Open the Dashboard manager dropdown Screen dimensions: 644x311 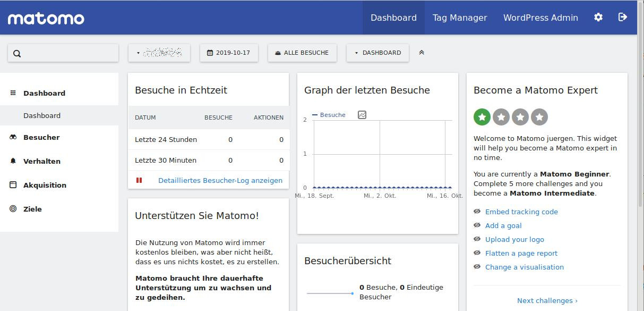(377, 53)
